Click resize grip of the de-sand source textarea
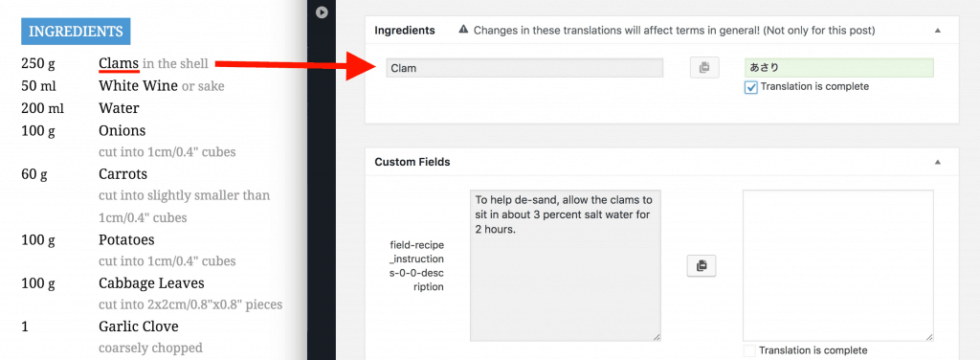Screen dimensions: 980x360 [x=657, y=336]
